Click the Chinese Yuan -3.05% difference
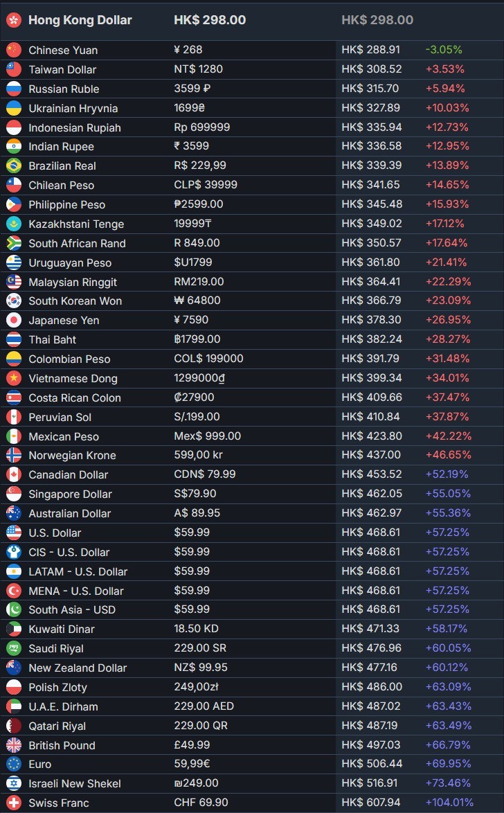 [443, 50]
